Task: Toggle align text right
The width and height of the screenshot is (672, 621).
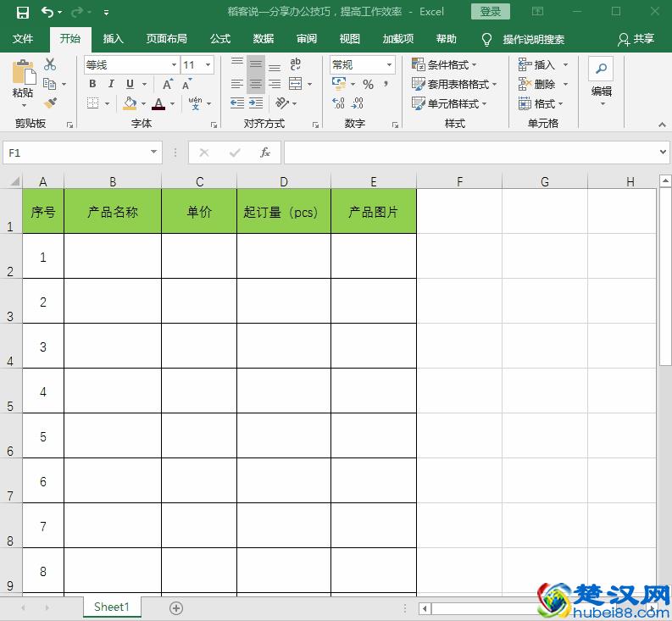Action: coord(275,84)
